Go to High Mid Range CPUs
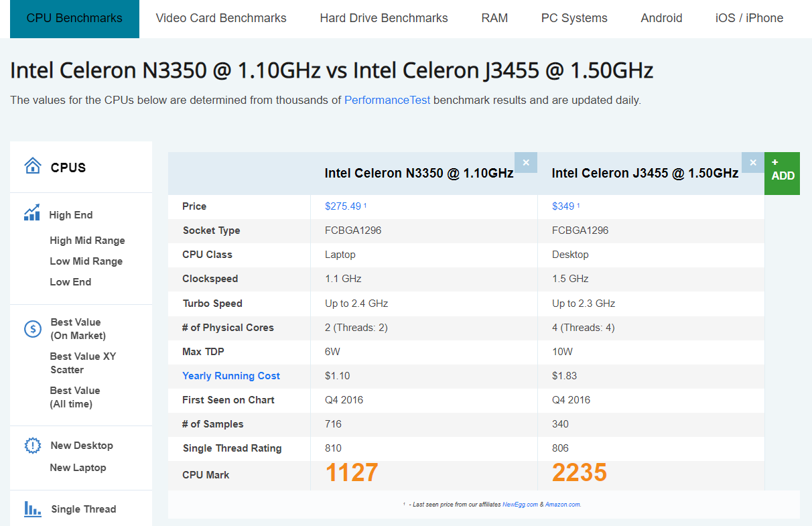 tap(87, 241)
